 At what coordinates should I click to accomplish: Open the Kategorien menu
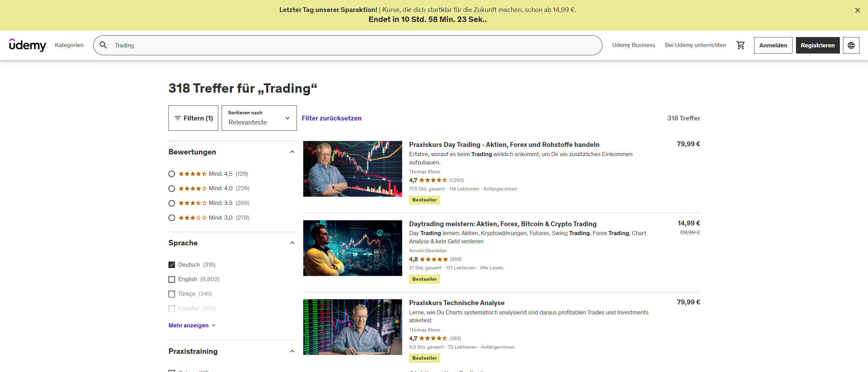pos(69,45)
